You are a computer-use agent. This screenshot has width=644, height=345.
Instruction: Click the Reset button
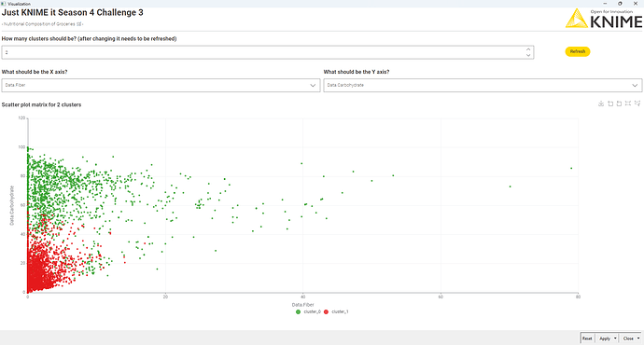[587, 338]
